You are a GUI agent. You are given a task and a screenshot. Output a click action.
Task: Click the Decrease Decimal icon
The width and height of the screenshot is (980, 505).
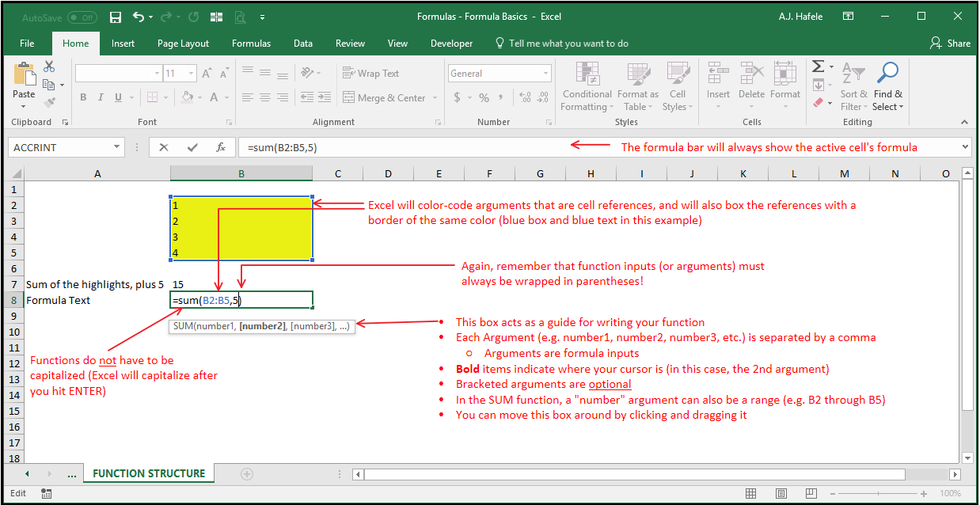[543, 97]
